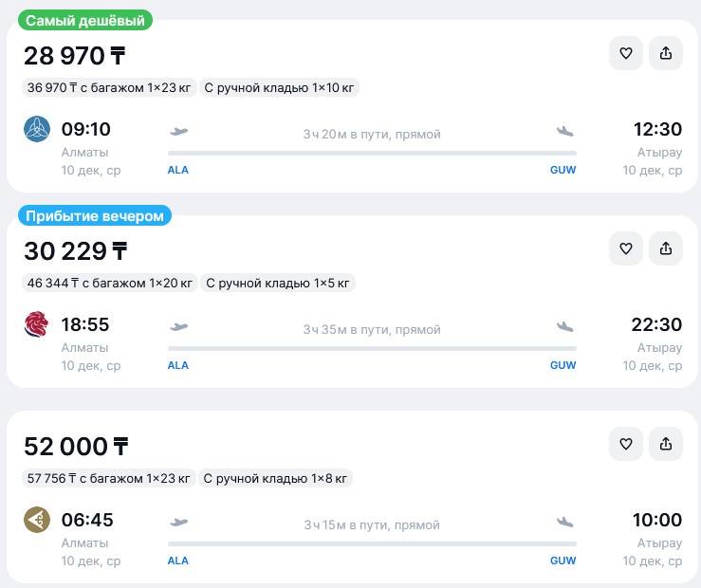The height and width of the screenshot is (588, 701).
Task: Select hand luggage 1×5 kg option
Action: click(278, 283)
